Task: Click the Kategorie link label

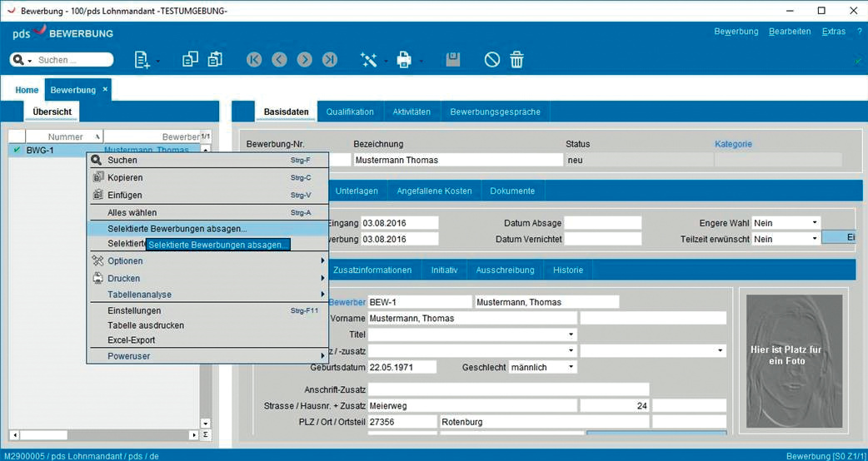Action: [733, 144]
